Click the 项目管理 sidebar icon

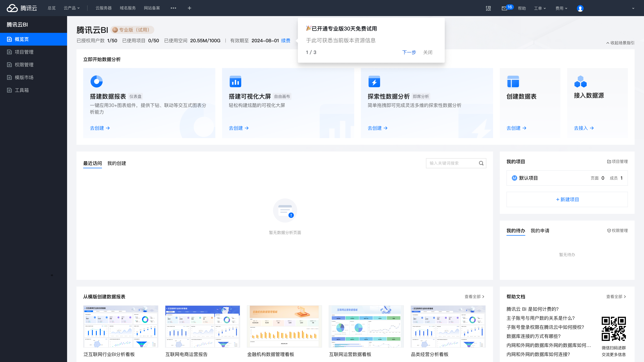pos(9,52)
